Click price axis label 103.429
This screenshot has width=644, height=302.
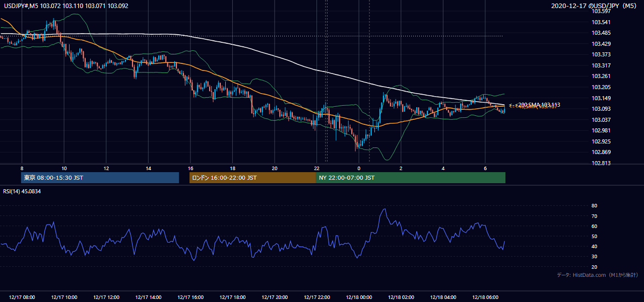(601, 44)
